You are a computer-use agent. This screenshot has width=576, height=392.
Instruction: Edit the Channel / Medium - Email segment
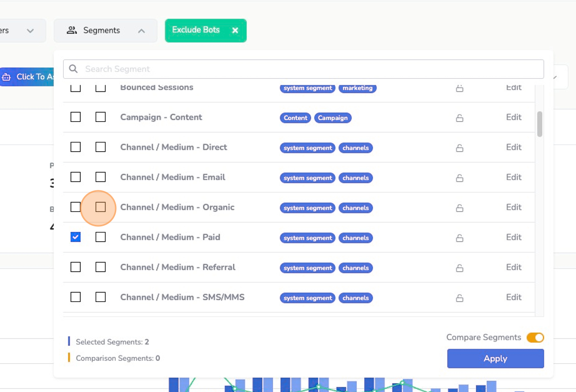(x=513, y=177)
